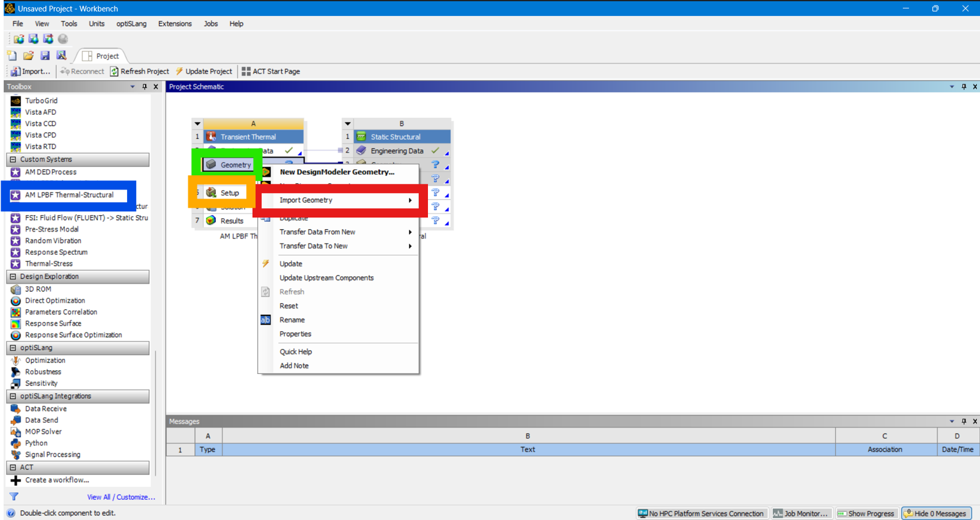This screenshot has width=980, height=520.
Task: Click the Sensitivity icon under optiSLang
Action: click(x=16, y=384)
